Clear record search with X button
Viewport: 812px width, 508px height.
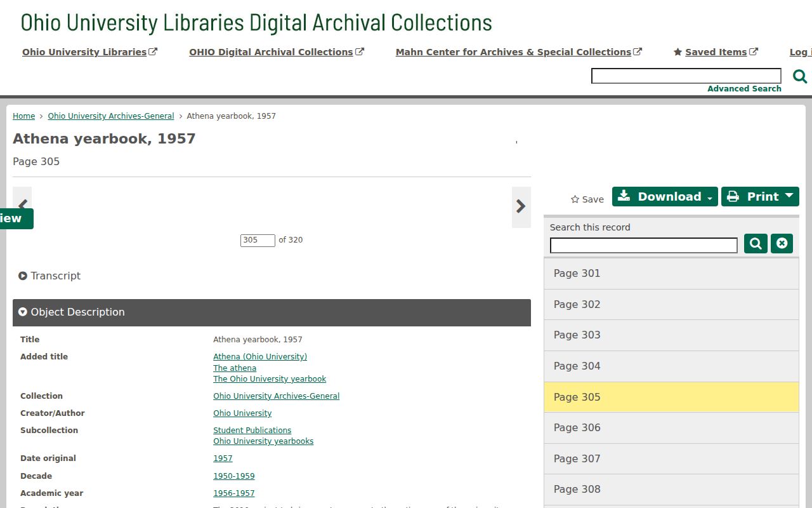(x=782, y=243)
